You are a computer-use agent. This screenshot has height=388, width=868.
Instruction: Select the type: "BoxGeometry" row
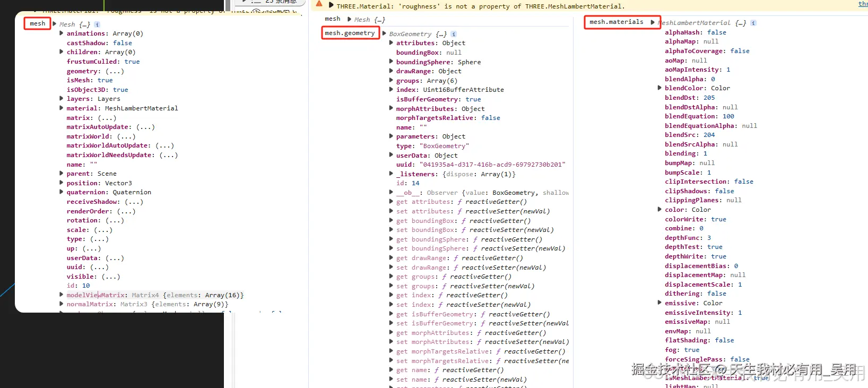coord(432,146)
